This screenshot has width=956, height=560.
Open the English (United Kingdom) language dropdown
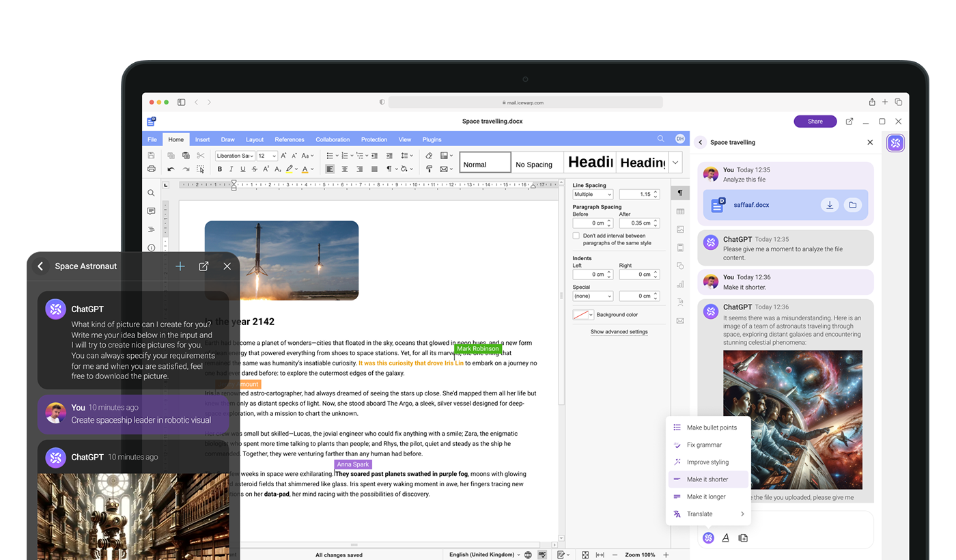pos(485,555)
